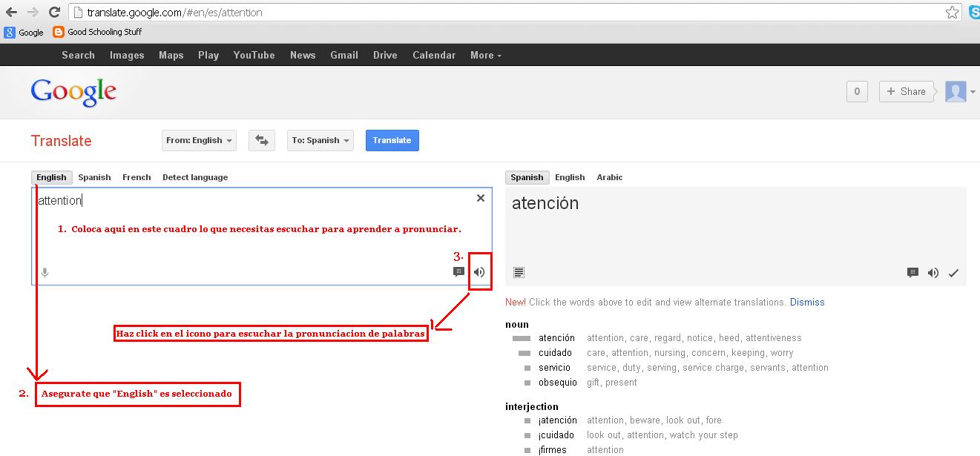Clear source text with the X
This screenshot has height=456, width=980.
click(481, 198)
